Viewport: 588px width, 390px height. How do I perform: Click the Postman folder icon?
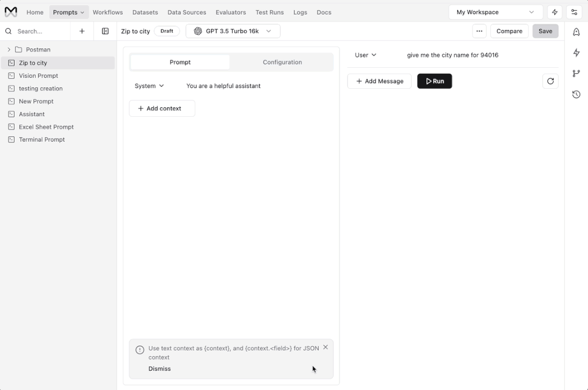point(18,49)
